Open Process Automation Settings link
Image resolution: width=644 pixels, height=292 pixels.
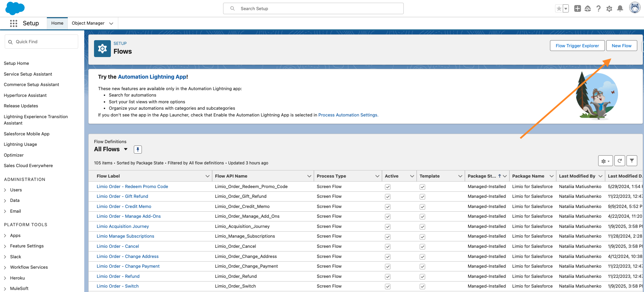[348, 115]
